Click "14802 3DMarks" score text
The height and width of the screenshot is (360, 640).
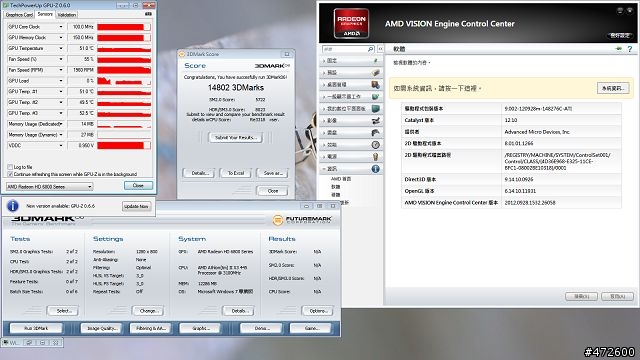(236, 87)
